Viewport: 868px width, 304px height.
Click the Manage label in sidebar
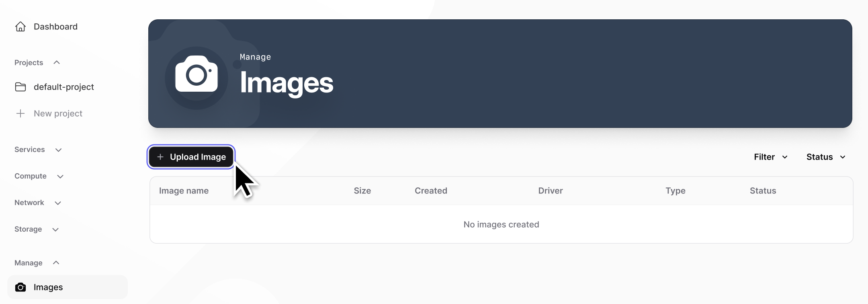(x=28, y=263)
